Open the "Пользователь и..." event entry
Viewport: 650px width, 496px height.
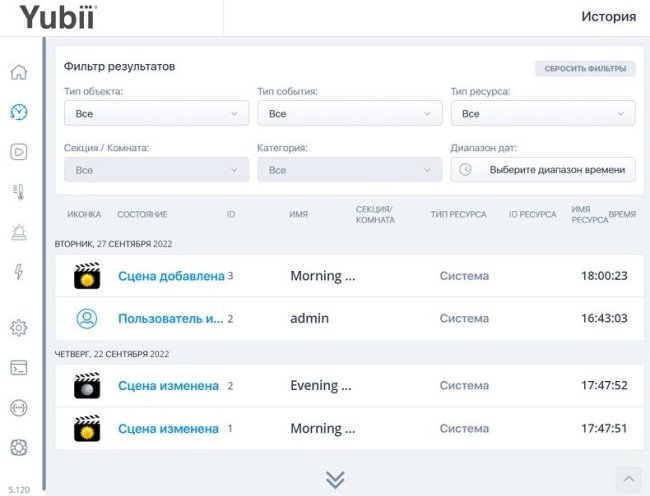click(x=171, y=319)
